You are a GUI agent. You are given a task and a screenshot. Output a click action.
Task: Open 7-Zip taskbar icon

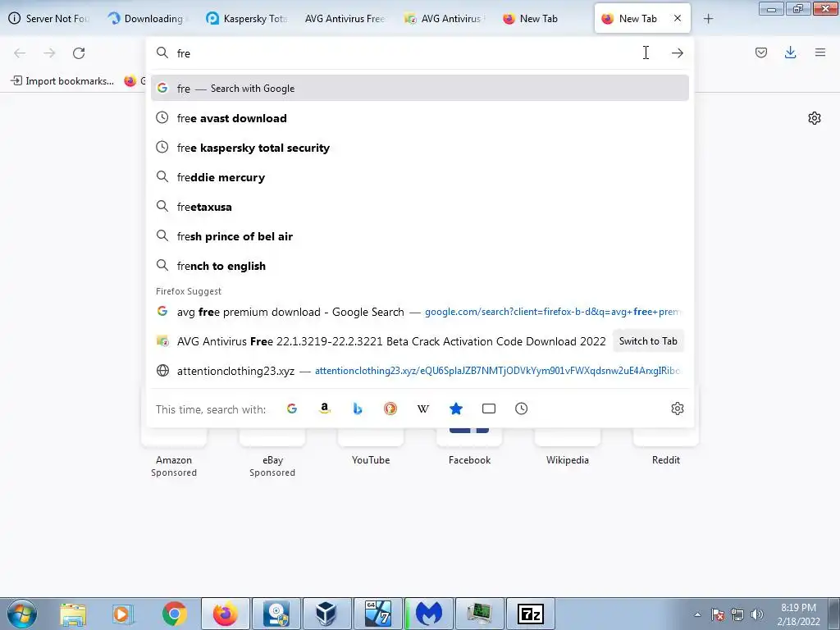[x=531, y=614]
